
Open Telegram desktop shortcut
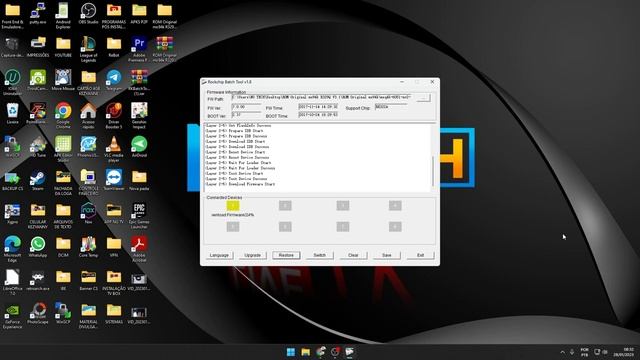click(113, 80)
